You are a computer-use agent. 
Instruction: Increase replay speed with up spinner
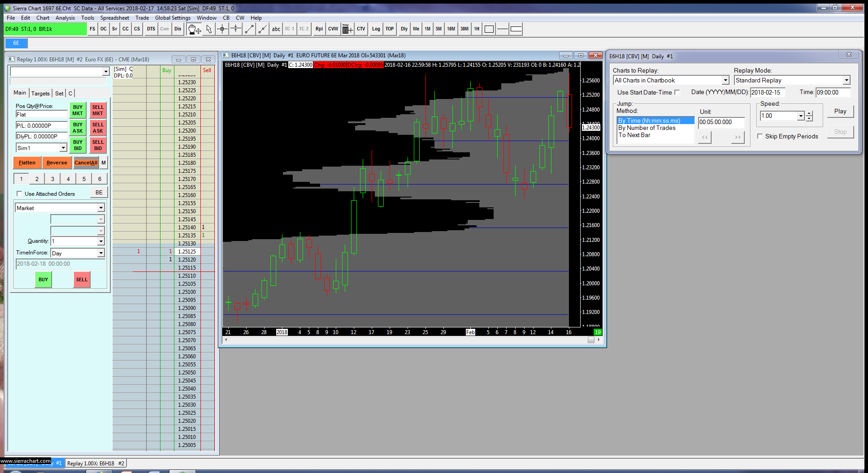[809, 114]
